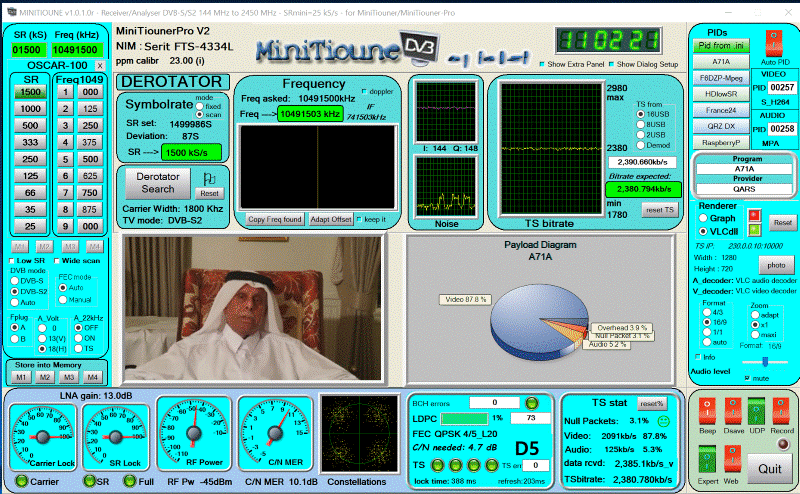Click the RF Power gauge
The width and height of the screenshot is (800, 494).
[194, 433]
